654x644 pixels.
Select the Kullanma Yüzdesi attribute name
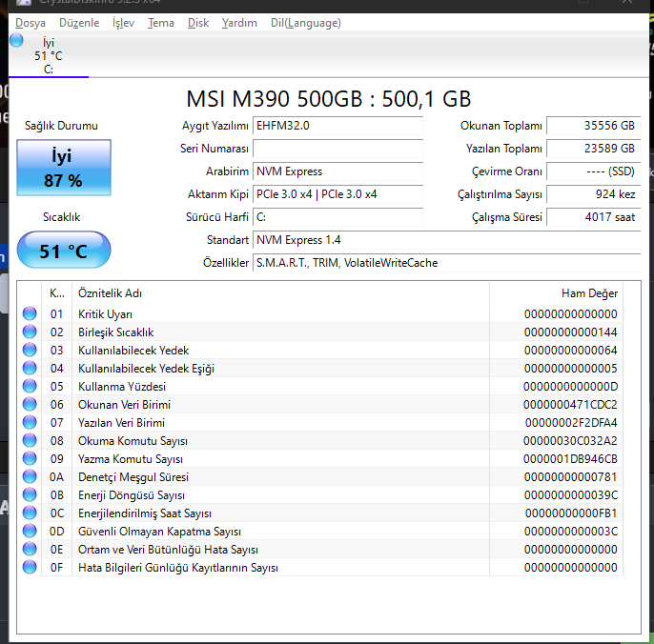122,387
